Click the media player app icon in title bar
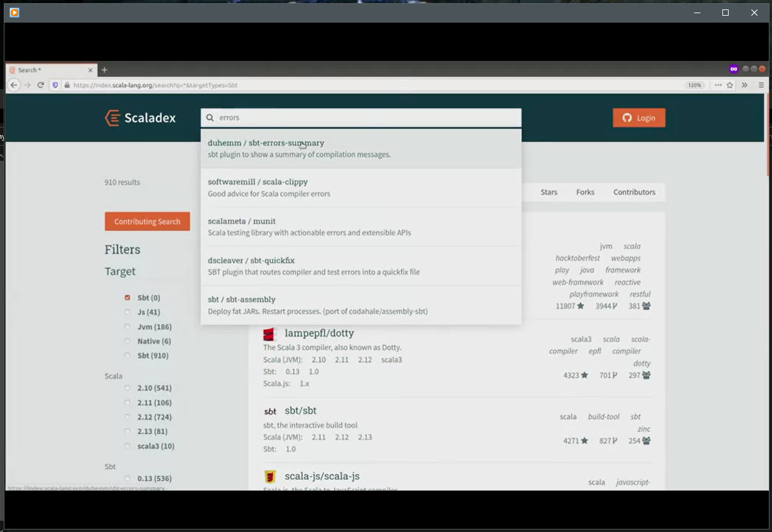Viewport: 772px width, 532px height. point(14,13)
